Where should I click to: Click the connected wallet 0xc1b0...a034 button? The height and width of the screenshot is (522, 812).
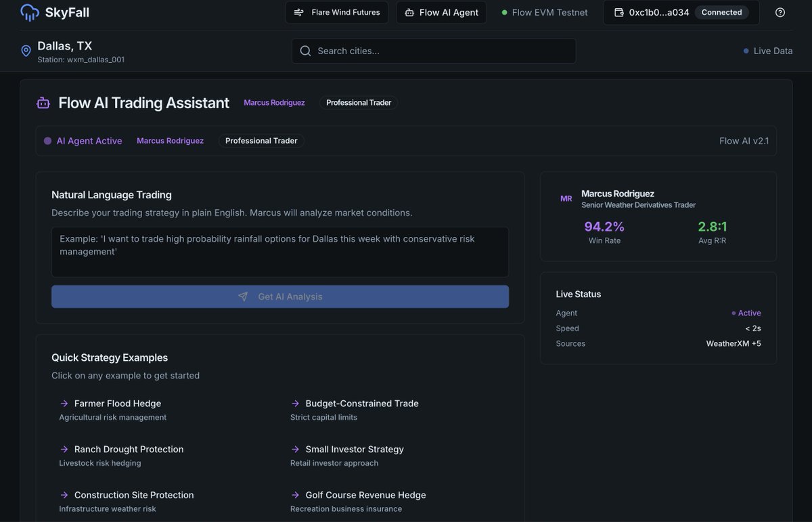(x=681, y=12)
